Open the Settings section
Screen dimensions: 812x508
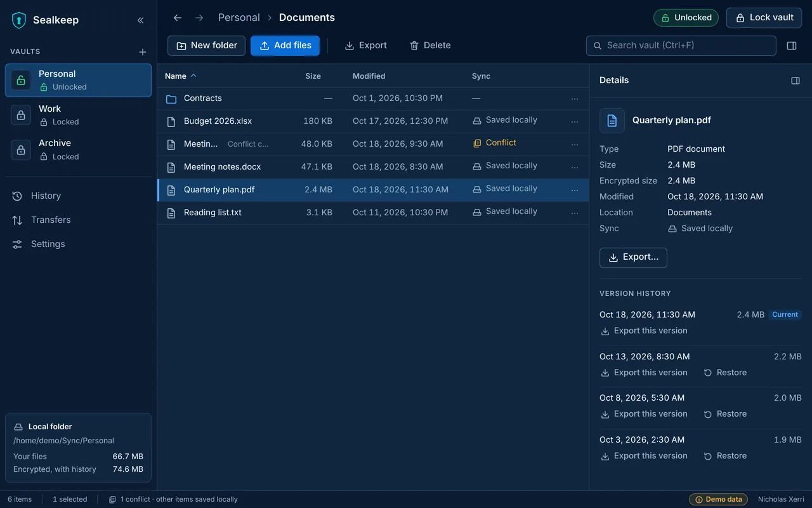point(79,244)
